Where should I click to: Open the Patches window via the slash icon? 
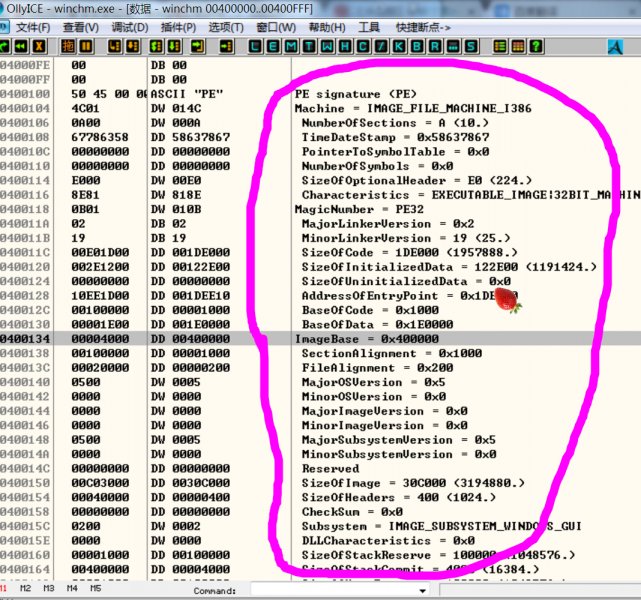pos(381,46)
